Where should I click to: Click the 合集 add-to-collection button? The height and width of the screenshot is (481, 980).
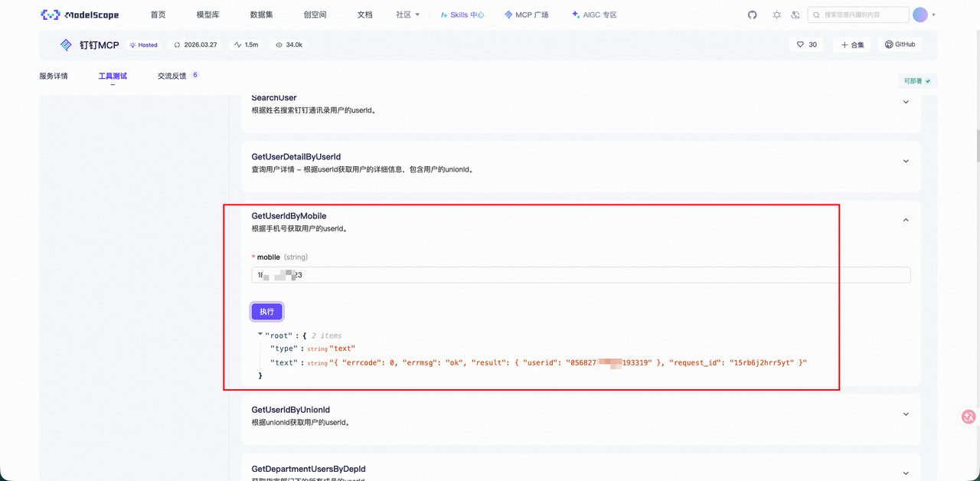tap(852, 45)
